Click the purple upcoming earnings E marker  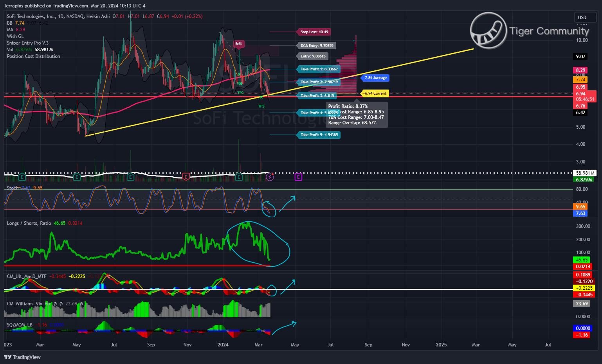298,177
